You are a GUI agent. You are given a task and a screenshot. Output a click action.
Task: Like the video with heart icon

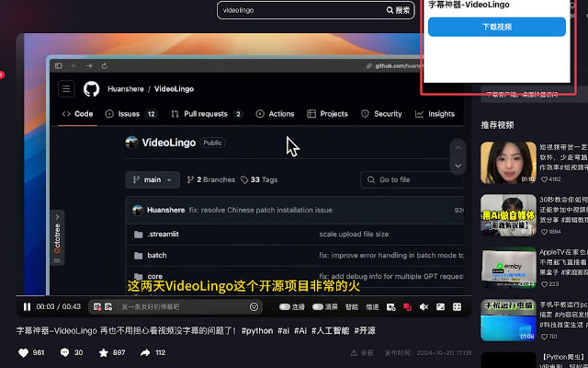pyautogui.click(x=23, y=352)
